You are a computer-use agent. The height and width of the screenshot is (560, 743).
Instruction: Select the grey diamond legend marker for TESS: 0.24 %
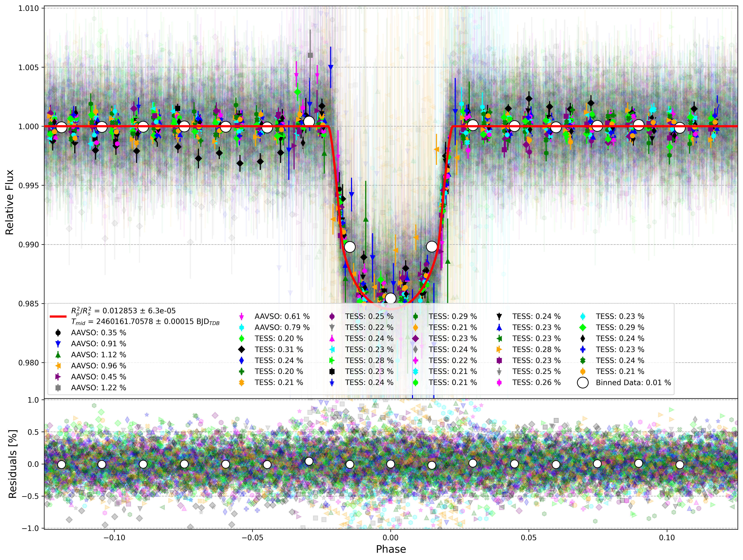[x=415, y=349]
